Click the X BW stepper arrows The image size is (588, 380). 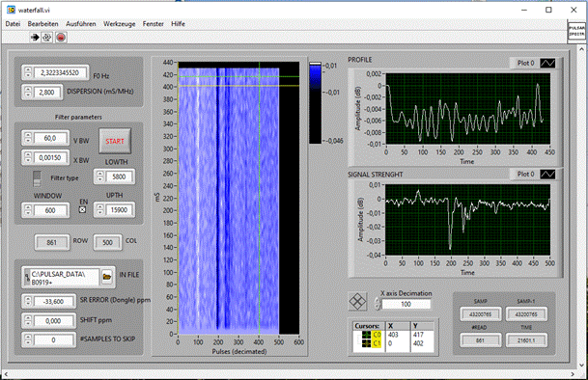pyautogui.click(x=28, y=158)
